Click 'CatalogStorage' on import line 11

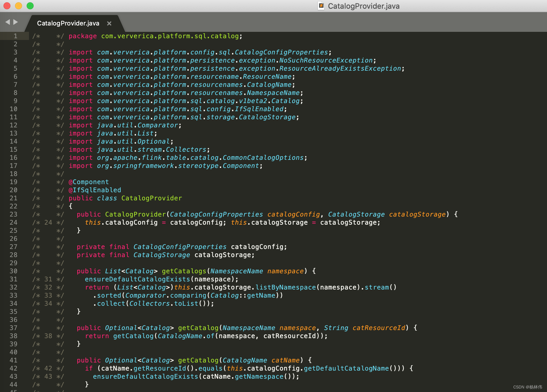pos(267,117)
